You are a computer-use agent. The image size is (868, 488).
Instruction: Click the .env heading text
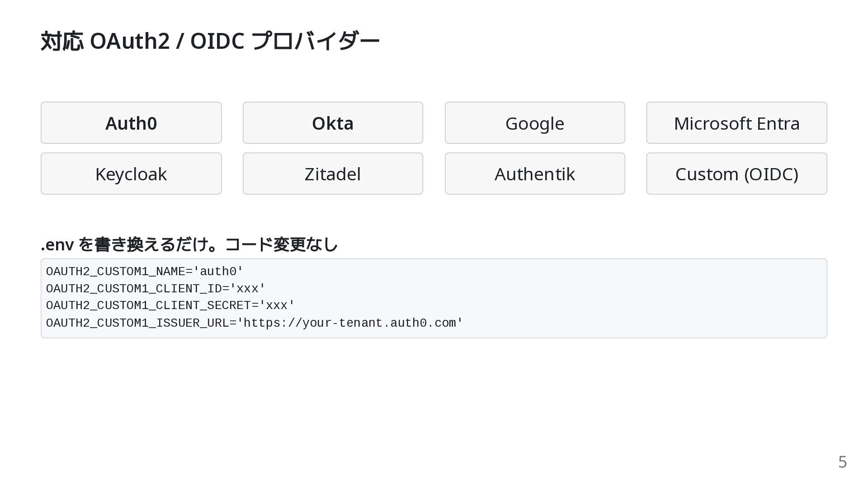tap(189, 244)
